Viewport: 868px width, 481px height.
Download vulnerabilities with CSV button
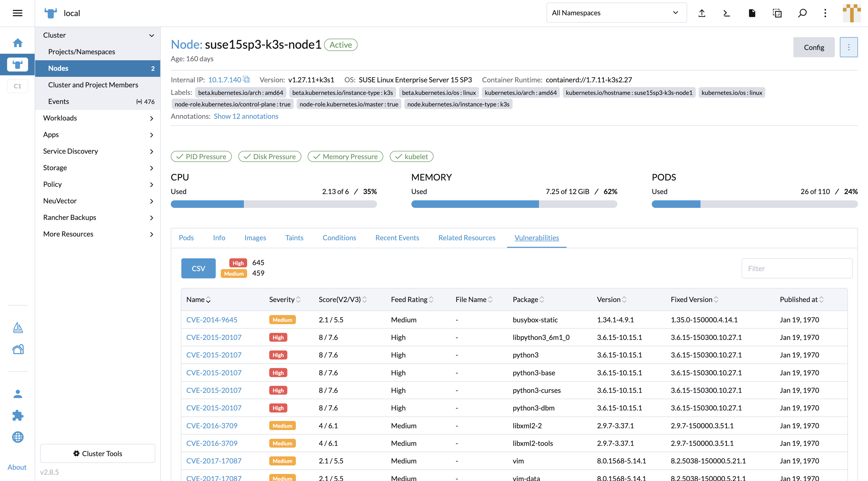(x=198, y=268)
